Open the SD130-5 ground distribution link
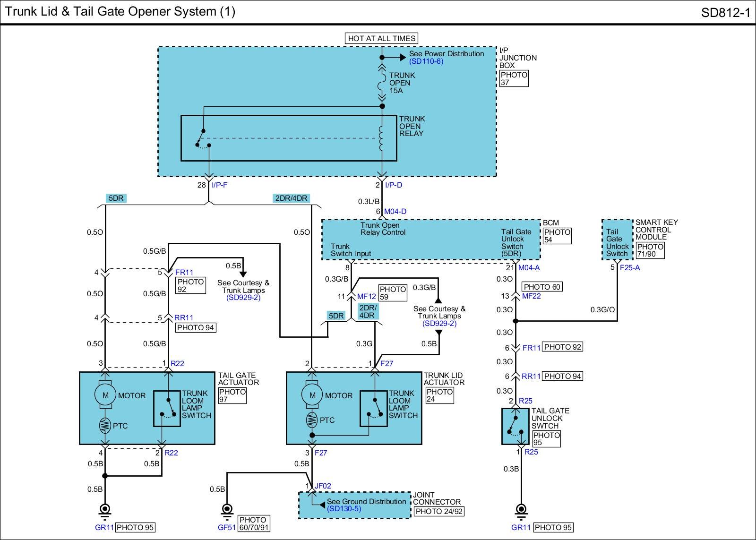 click(x=344, y=509)
